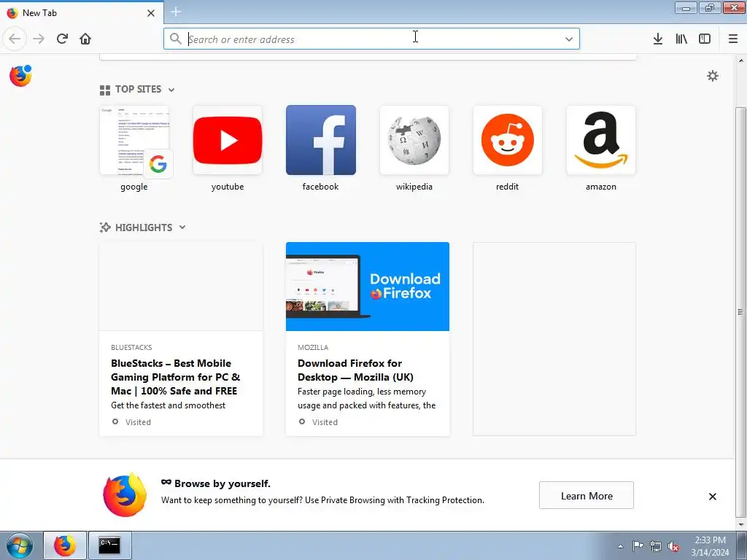Click the muted volume tray icon

673,546
